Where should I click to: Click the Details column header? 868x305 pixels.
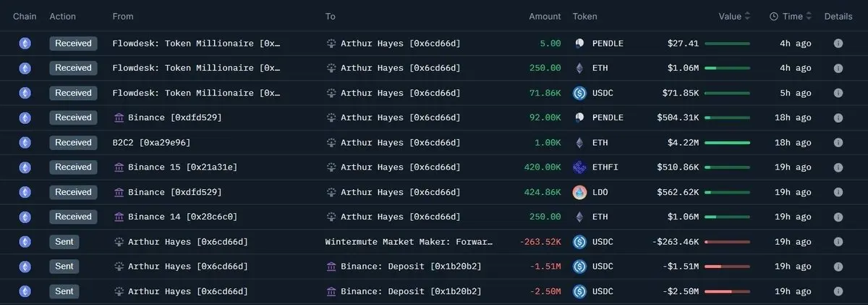click(x=838, y=16)
